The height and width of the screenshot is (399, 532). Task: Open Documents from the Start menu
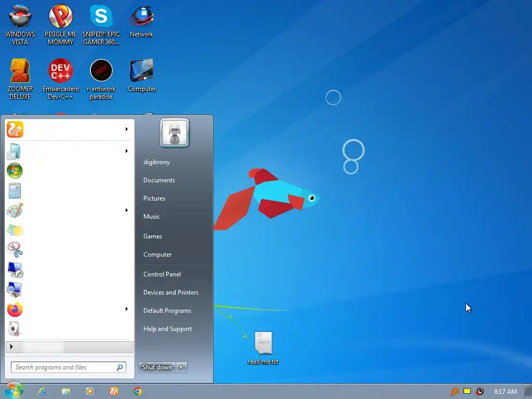pos(159,180)
